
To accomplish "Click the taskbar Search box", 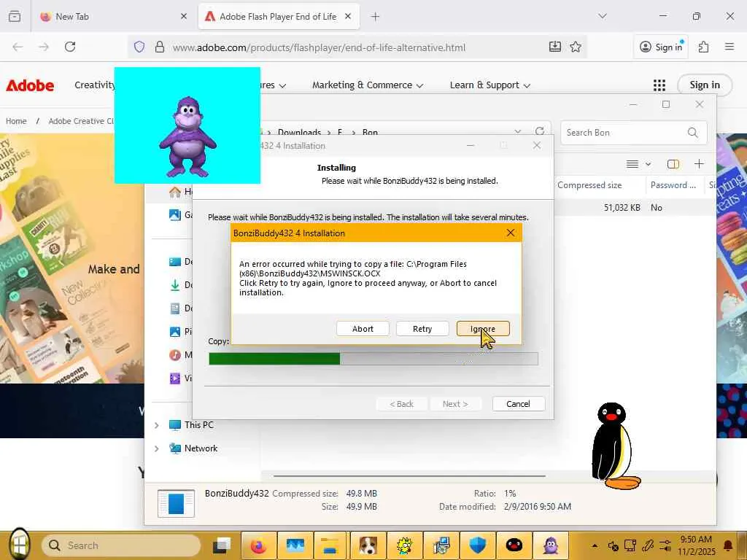I will (x=121, y=545).
